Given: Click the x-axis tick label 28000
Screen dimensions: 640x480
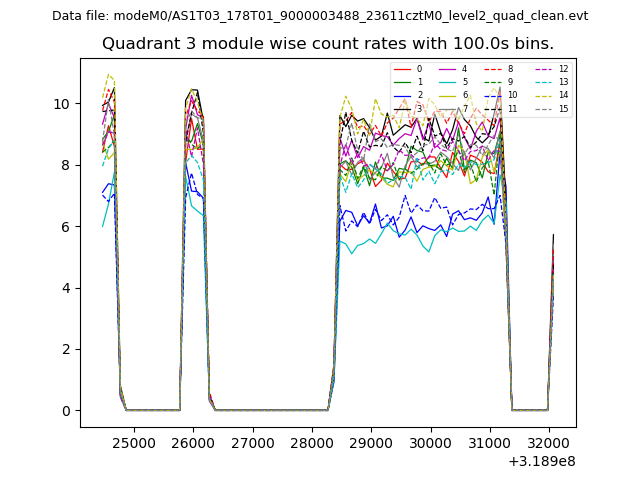Looking at the screenshot, I should [x=312, y=442].
